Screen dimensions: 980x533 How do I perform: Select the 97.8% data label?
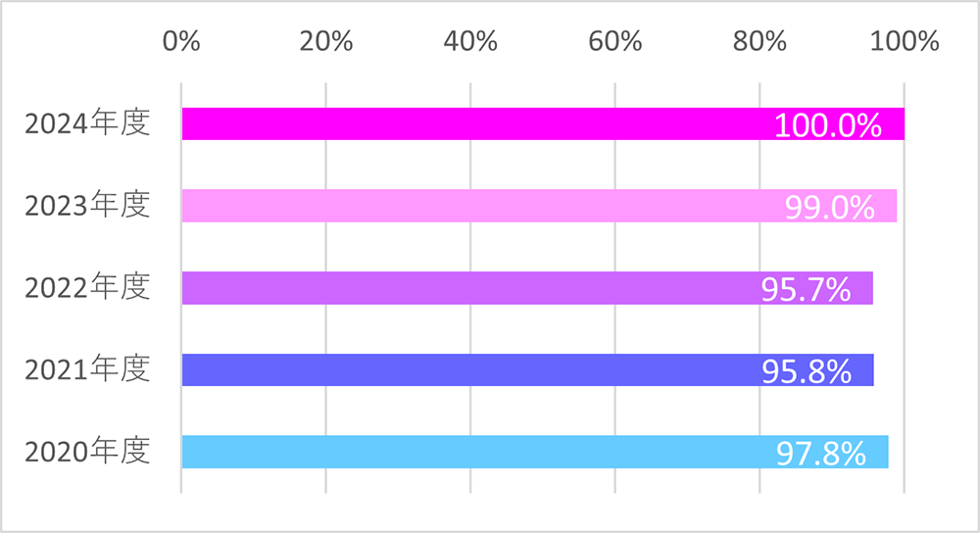pyautogui.click(x=820, y=454)
